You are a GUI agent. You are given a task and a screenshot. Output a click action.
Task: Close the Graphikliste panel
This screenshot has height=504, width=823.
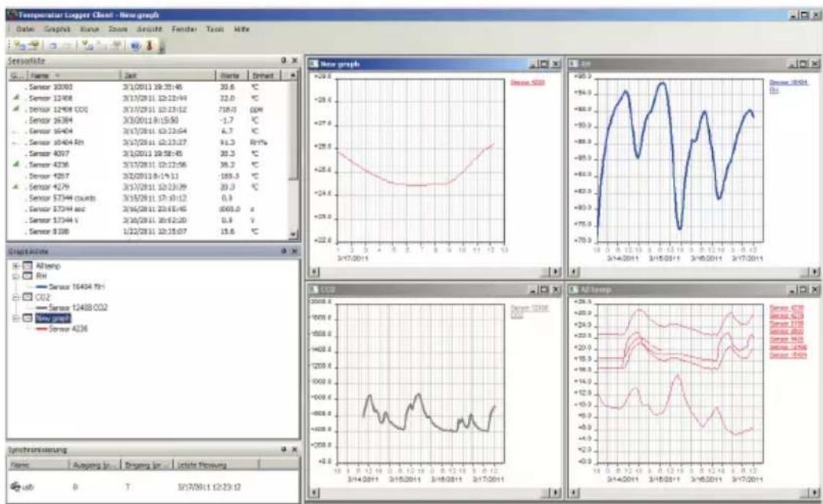click(294, 252)
